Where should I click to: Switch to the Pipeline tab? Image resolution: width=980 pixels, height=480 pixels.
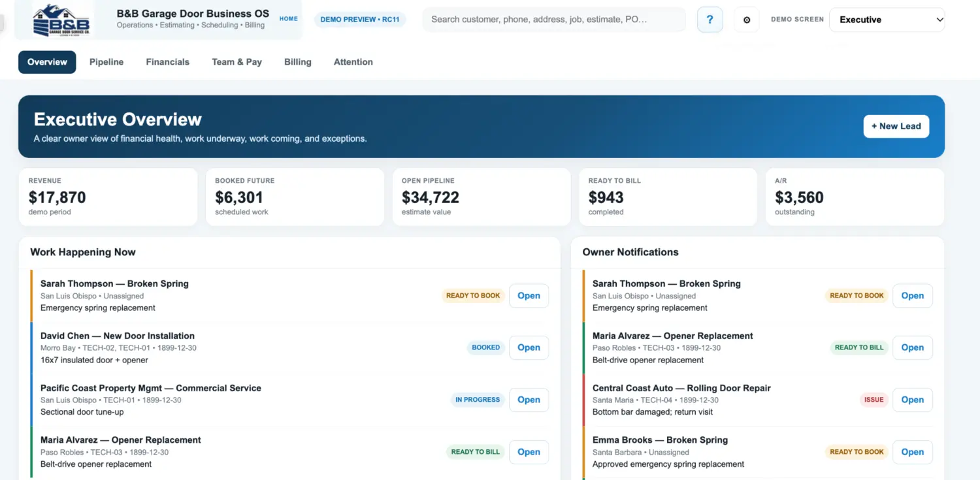[106, 62]
